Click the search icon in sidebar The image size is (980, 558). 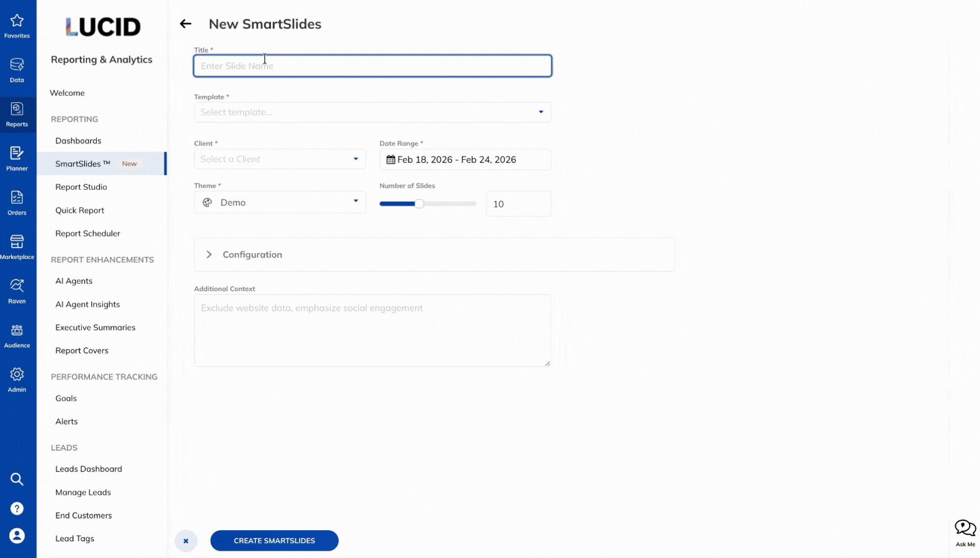pyautogui.click(x=17, y=479)
